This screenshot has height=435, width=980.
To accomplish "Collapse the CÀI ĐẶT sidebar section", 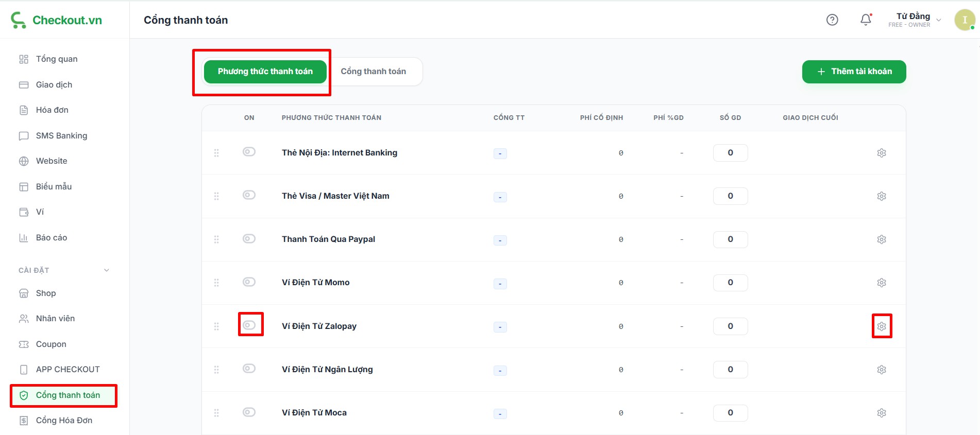I will coord(107,270).
